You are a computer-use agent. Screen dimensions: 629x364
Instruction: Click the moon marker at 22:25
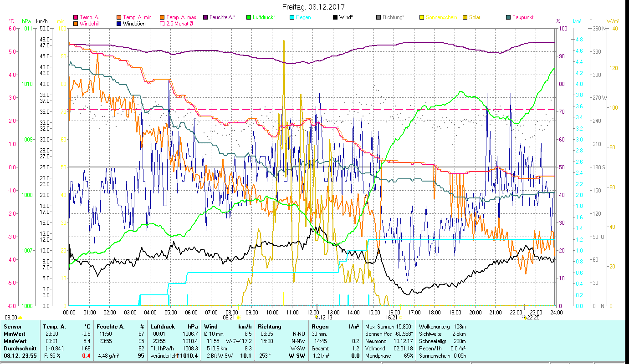coord(525,318)
